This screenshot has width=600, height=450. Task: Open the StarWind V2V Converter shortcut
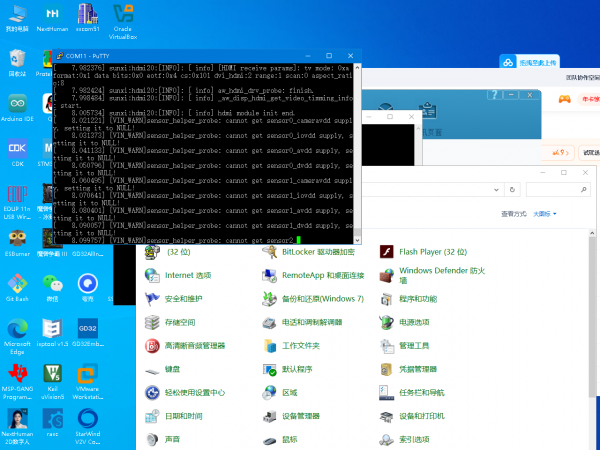87,420
